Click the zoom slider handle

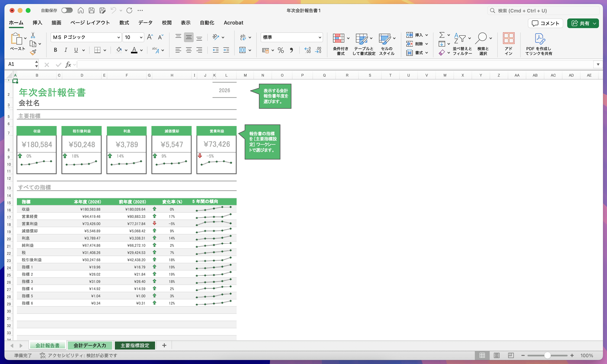point(547,355)
